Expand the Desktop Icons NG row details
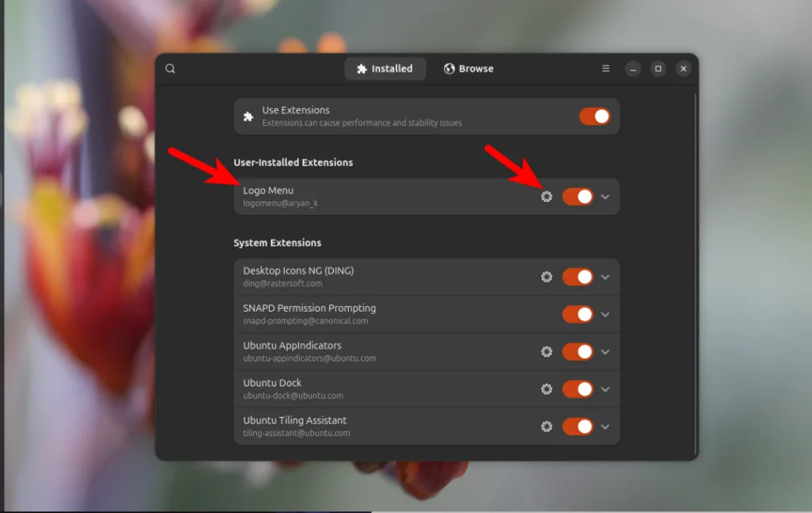The image size is (812, 513). [x=605, y=277]
